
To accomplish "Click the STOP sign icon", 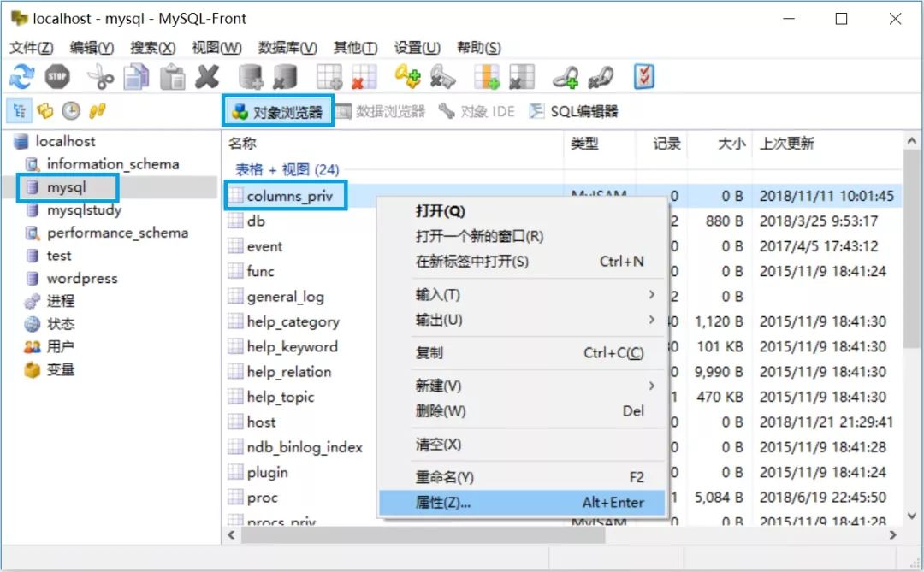I will tap(57, 77).
